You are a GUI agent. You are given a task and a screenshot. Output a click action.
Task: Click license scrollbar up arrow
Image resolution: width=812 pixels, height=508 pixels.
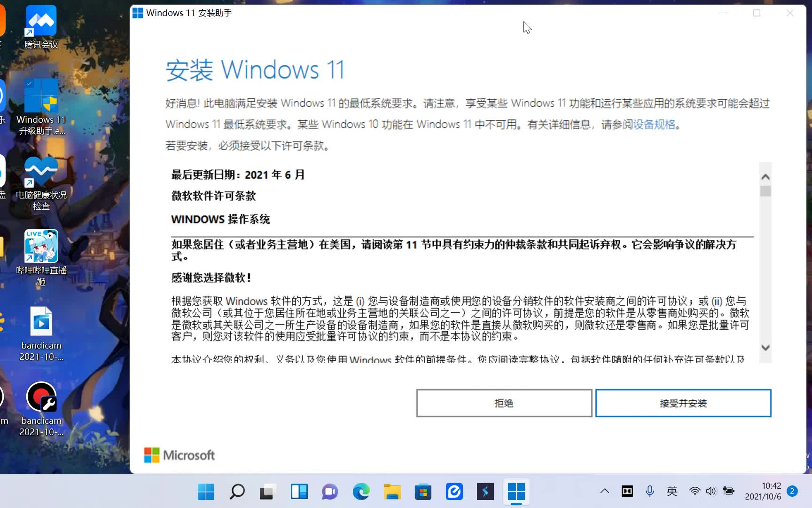[765, 177]
